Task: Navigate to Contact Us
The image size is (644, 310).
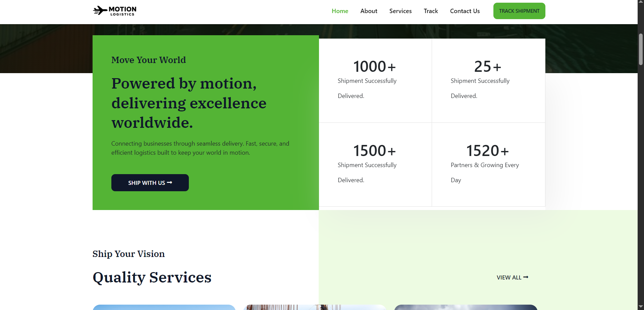Action: [x=465, y=11]
